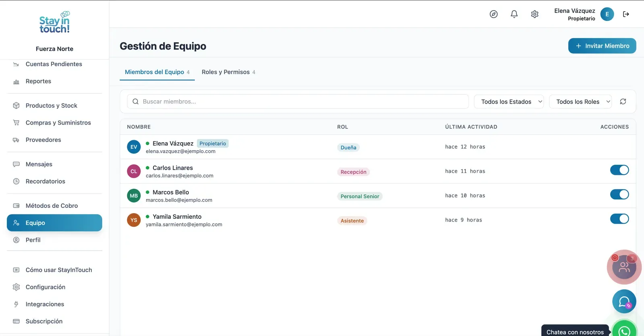Navigate to Proveedores
Image resolution: width=644 pixels, height=336 pixels.
click(54, 140)
